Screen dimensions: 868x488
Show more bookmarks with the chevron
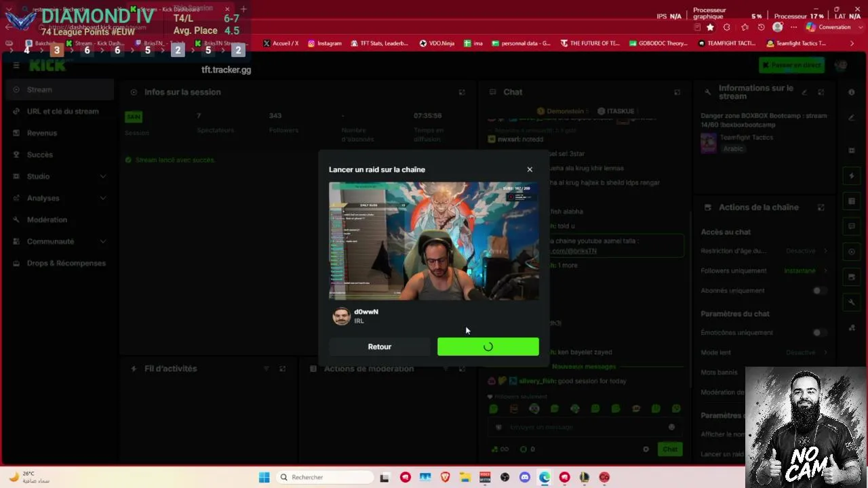pyautogui.click(x=852, y=43)
